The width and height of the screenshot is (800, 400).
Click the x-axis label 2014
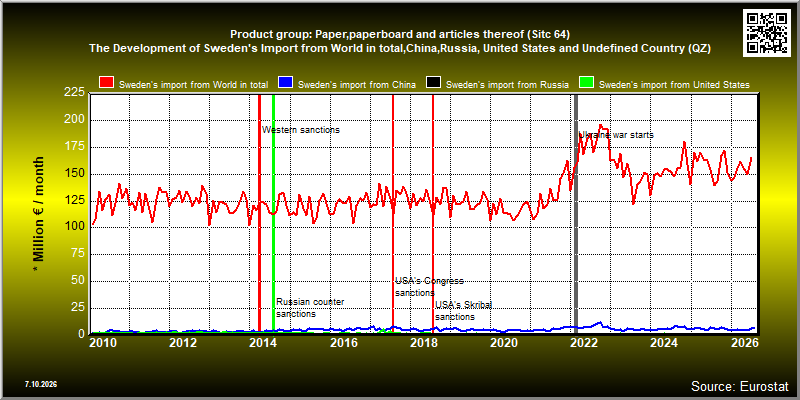click(263, 342)
